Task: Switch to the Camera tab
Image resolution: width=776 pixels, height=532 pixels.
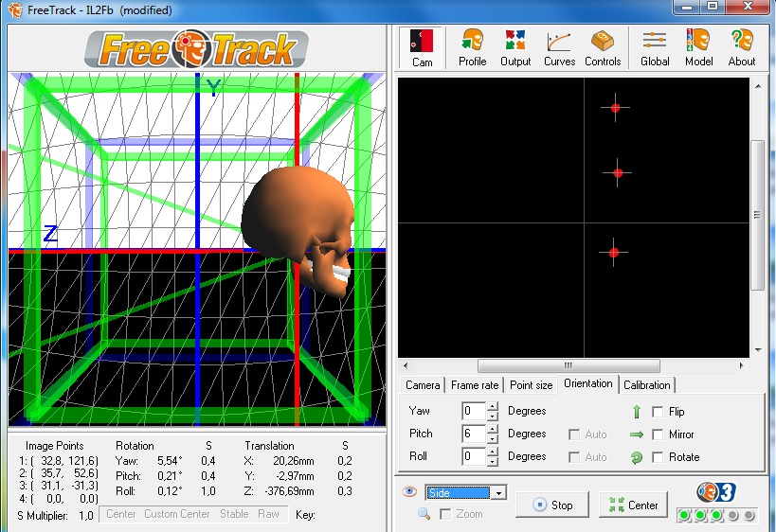Action: [423, 385]
